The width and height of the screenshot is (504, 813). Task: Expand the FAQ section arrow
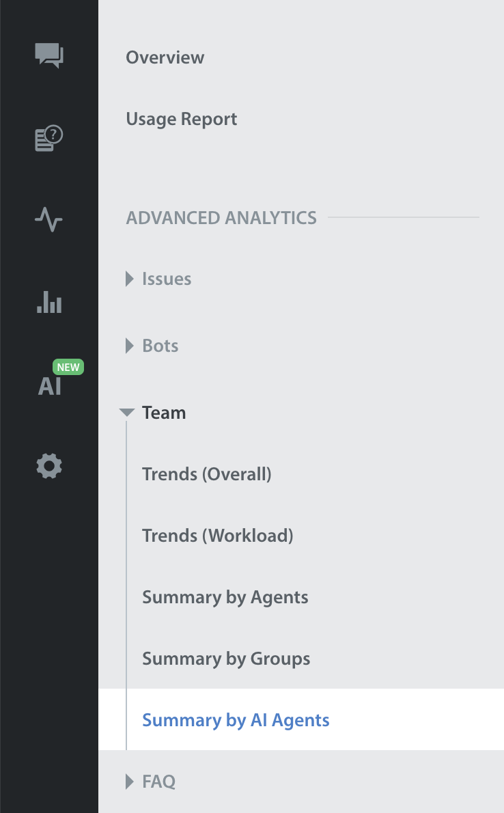click(130, 782)
